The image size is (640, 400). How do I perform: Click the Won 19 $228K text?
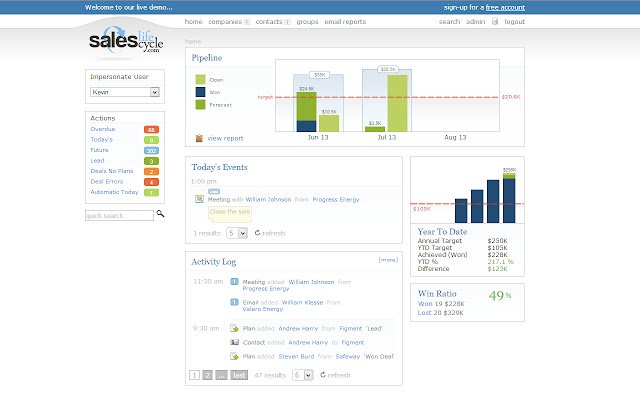click(x=441, y=304)
